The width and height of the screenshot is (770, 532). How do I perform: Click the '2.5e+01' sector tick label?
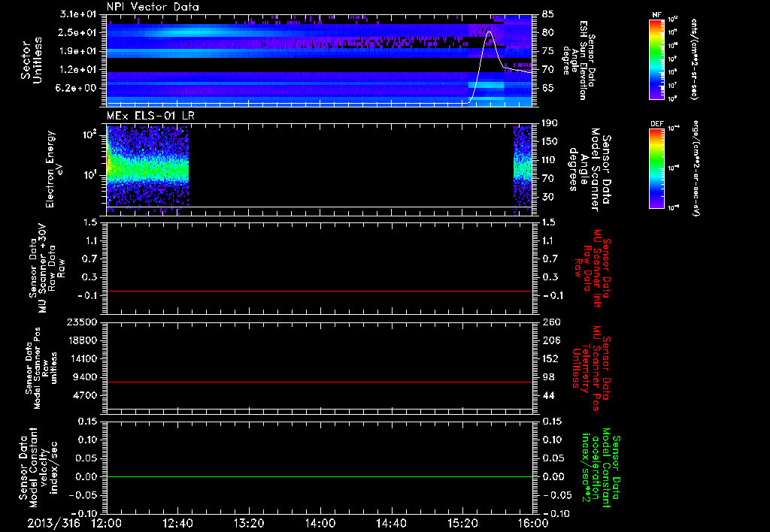78,32
